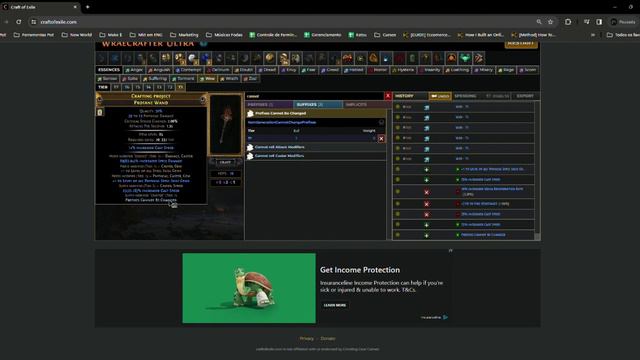Select the Anguish essence

coord(159,70)
